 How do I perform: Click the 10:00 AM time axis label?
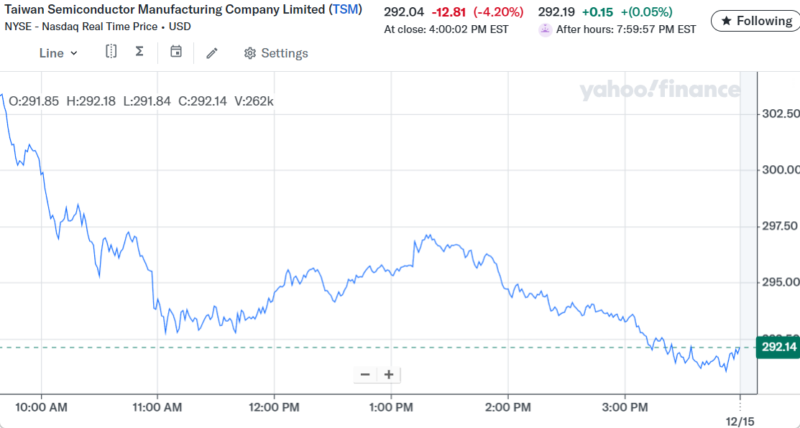42,408
